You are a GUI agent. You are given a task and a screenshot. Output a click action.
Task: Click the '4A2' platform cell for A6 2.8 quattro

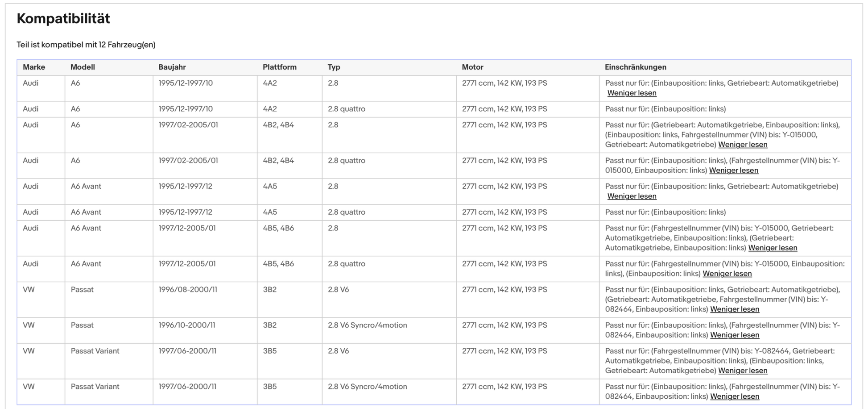click(270, 109)
